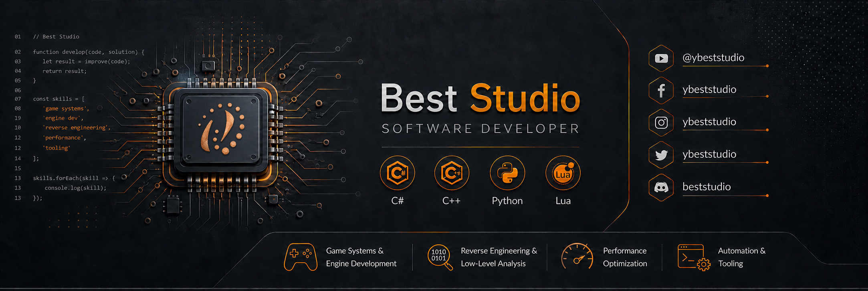
Task: Click the "return result;" code line
Action: (65, 71)
